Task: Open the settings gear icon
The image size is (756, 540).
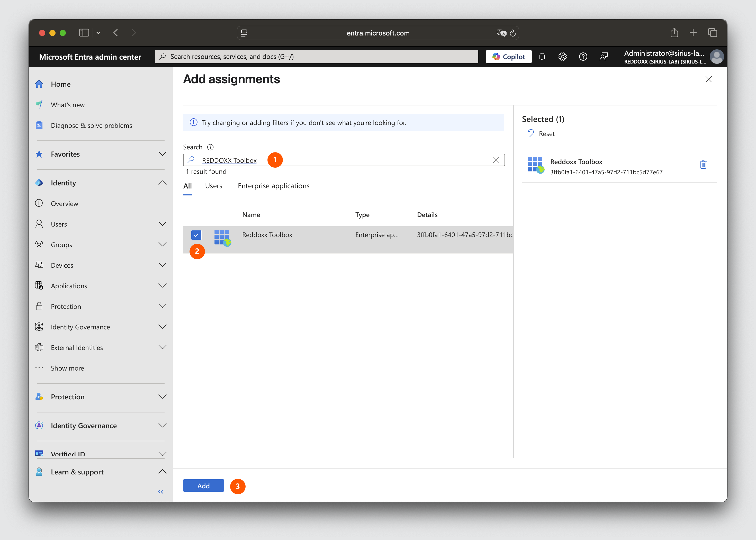Action: 563,57
